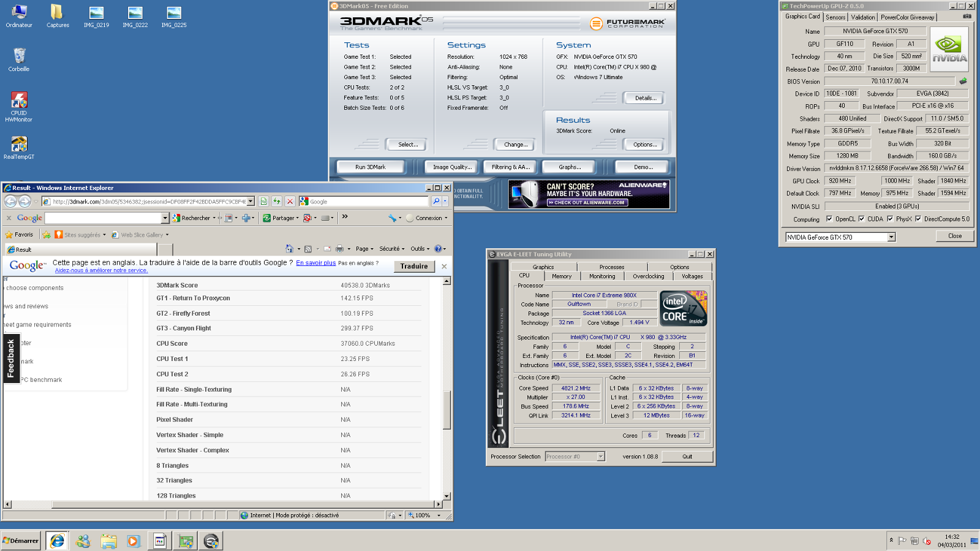
Task: Click the IE refresh page icon
Action: 277,201
